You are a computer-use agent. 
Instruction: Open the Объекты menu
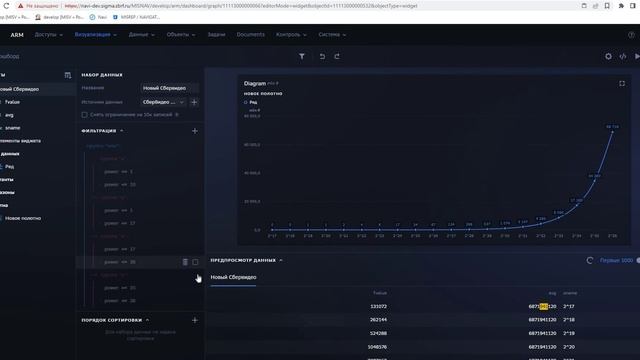tap(181, 35)
